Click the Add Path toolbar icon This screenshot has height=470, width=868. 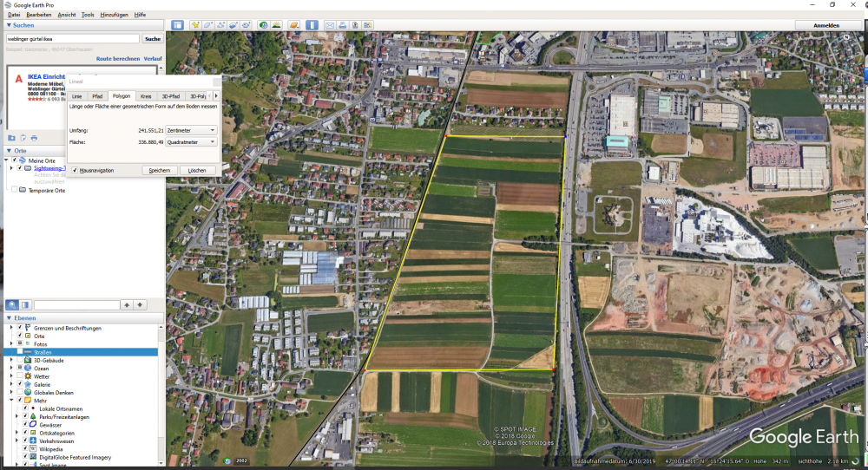(x=222, y=25)
